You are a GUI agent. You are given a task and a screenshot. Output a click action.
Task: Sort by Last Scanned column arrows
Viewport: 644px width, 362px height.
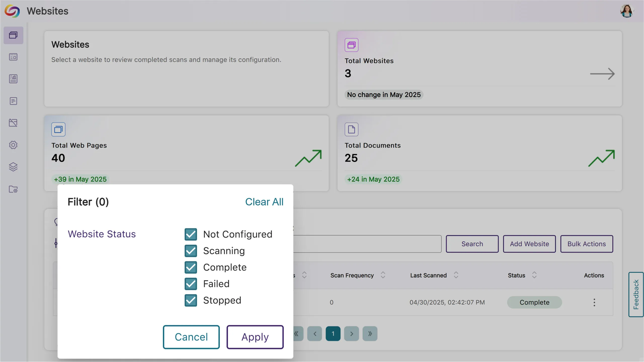[456, 275]
